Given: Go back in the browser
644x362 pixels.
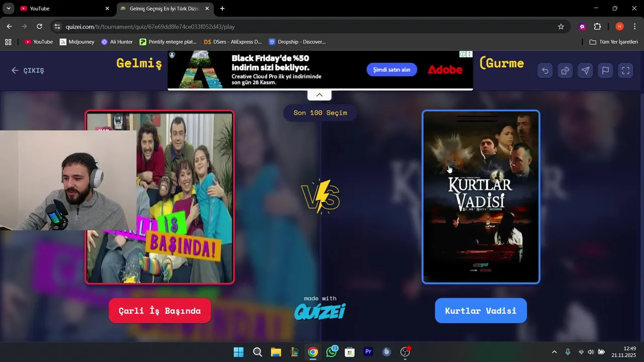Looking at the screenshot, I should coord(9,27).
